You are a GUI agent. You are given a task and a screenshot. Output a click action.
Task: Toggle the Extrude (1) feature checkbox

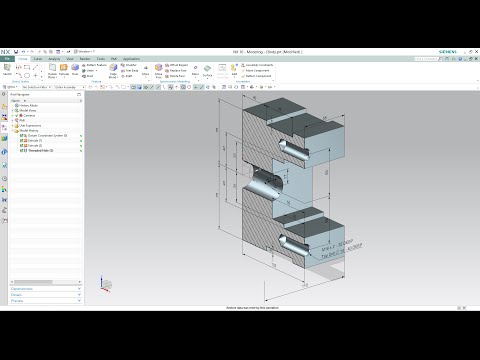coord(22,141)
